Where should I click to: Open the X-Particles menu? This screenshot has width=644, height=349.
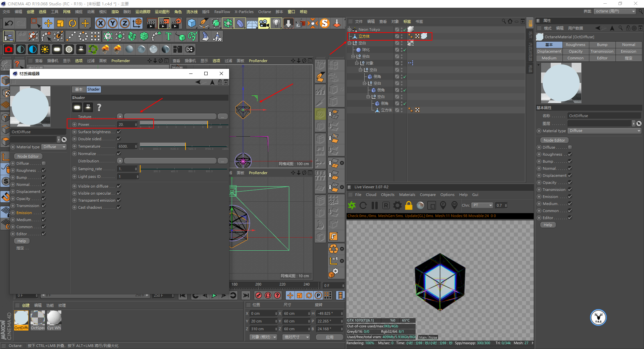tap(244, 12)
